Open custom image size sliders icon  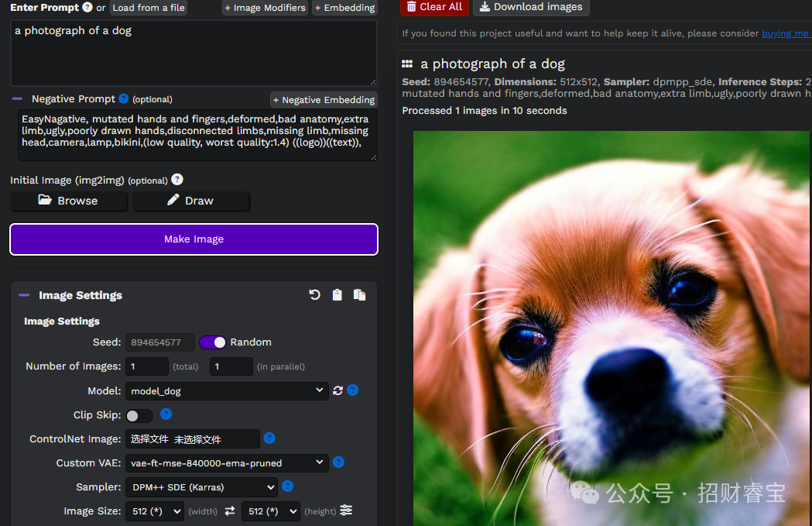tap(346, 511)
